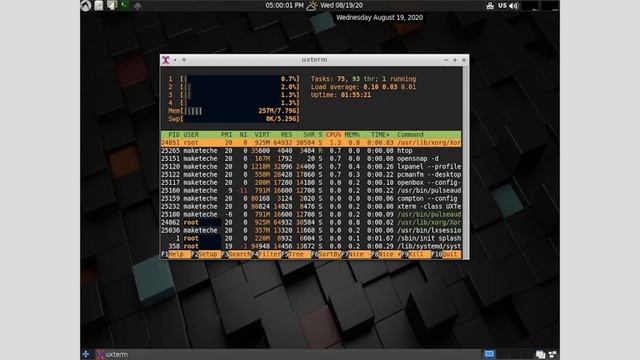Click the Wednesday August 19, 2020 desktop text
Image resolution: width=640 pixels, height=360 pixels.
380,18
